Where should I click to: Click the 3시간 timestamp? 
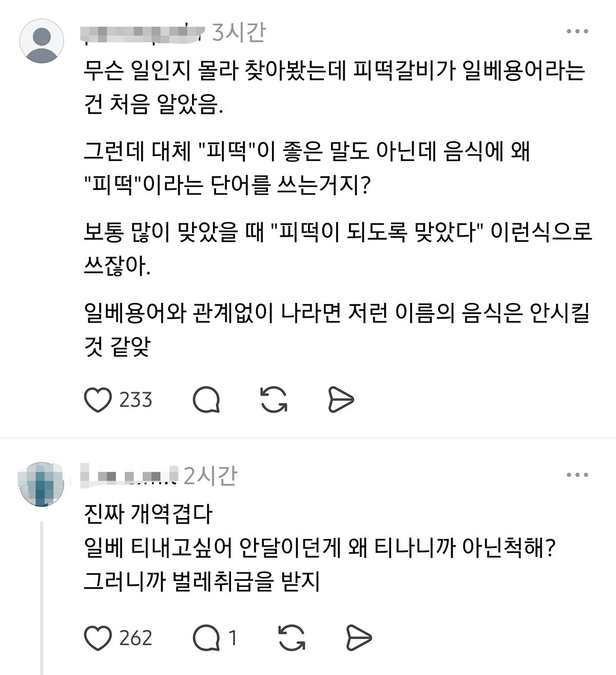pos(239,32)
